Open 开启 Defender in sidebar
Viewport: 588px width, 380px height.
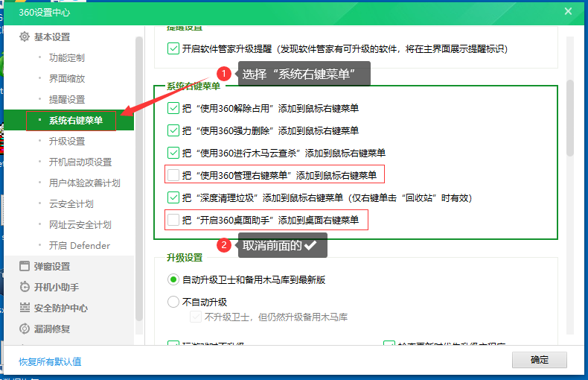click(80, 246)
